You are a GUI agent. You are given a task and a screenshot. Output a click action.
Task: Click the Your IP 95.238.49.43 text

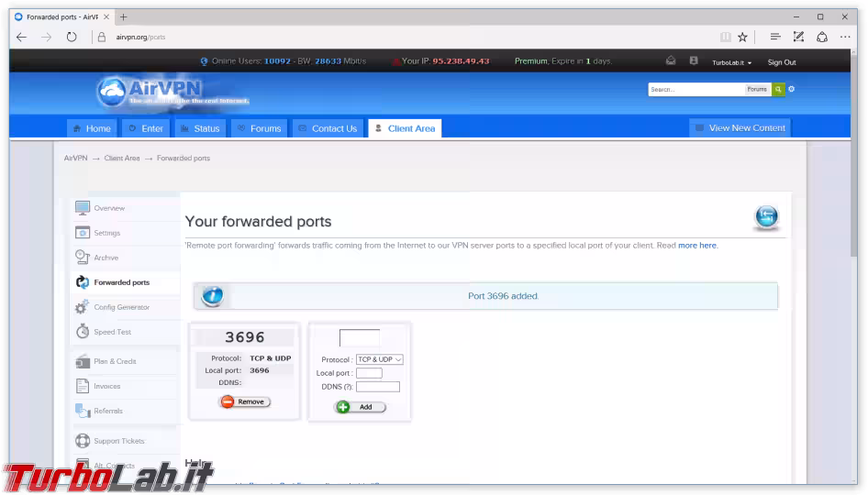445,61
